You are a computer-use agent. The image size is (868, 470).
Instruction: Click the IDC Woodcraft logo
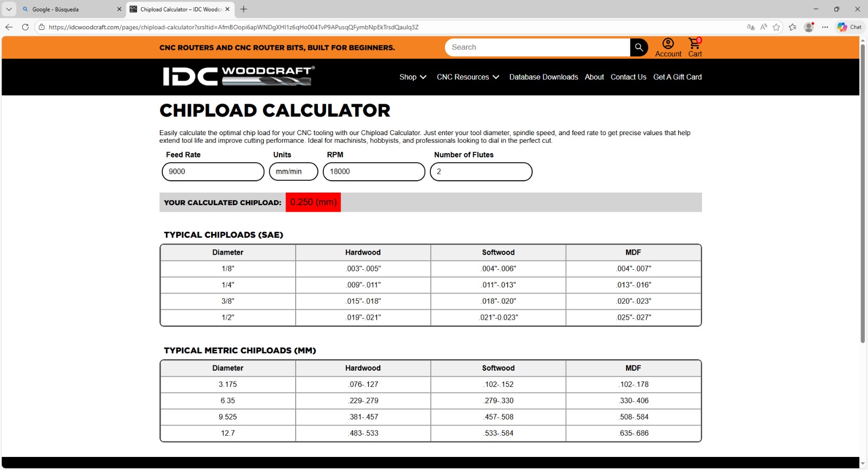(x=239, y=76)
